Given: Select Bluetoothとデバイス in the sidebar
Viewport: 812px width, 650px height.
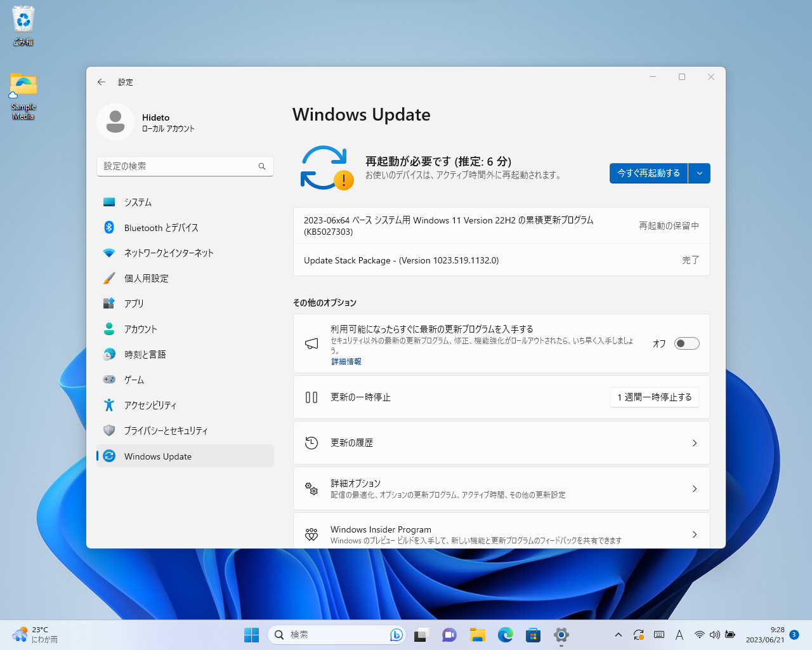Looking at the screenshot, I should [161, 227].
